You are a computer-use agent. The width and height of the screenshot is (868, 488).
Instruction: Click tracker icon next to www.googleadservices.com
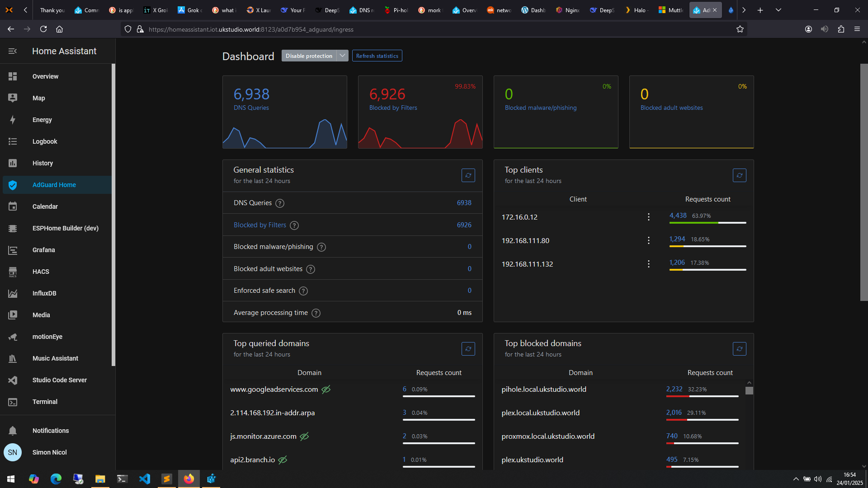(326, 389)
